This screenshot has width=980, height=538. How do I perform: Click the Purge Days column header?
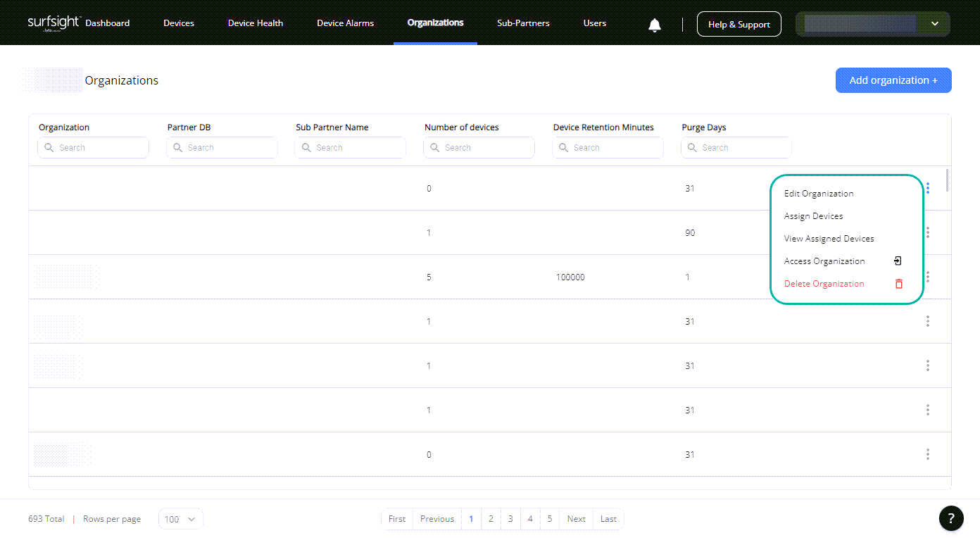[704, 127]
